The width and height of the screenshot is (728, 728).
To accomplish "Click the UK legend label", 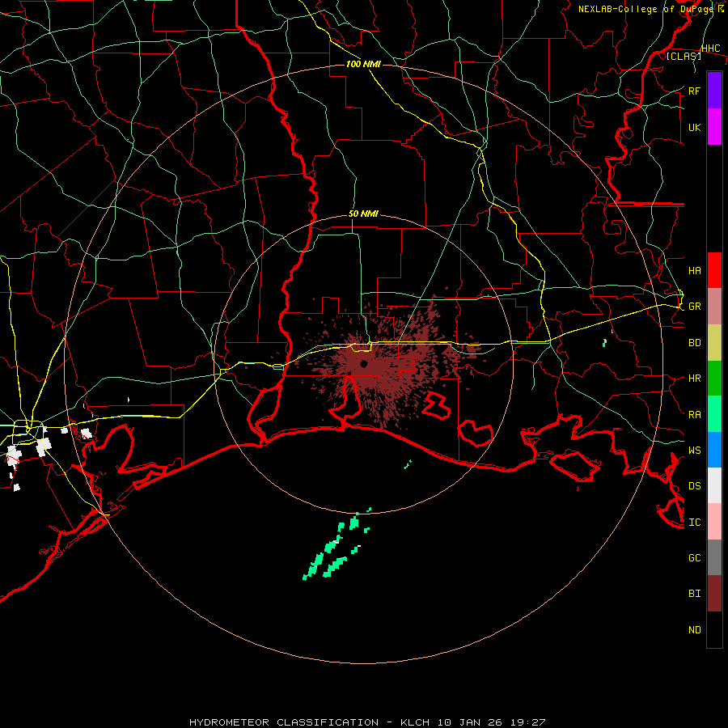I will 694,127.
